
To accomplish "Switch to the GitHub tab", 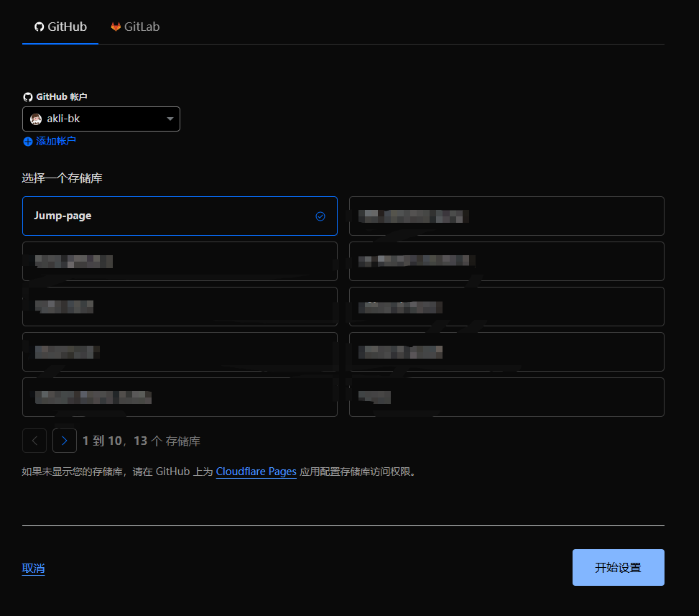I will (60, 27).
